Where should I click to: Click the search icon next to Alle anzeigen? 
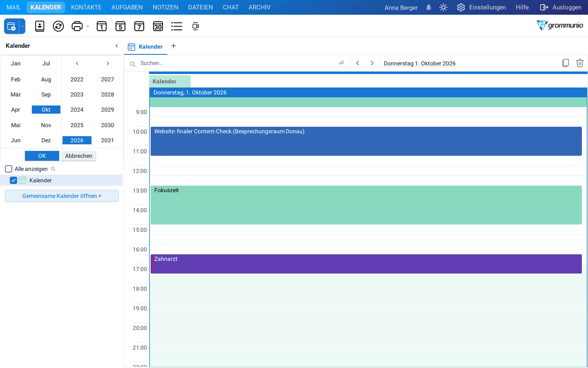tap(53, 169)
